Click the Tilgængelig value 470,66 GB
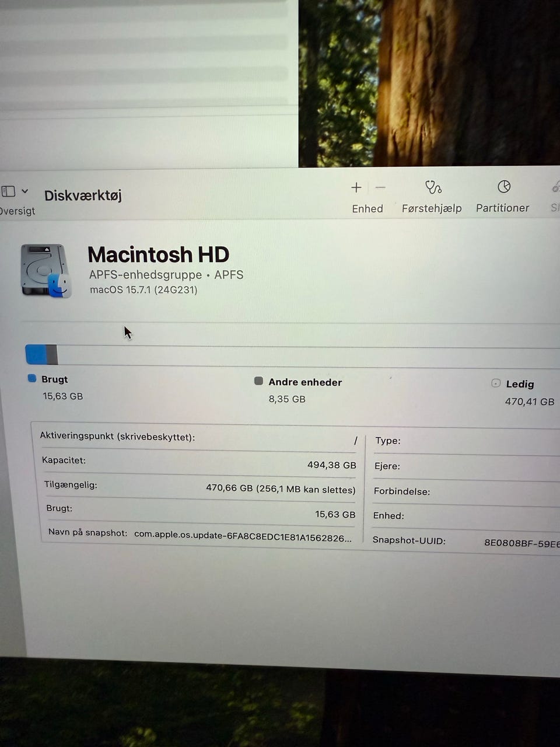 [x=281, y=489]
